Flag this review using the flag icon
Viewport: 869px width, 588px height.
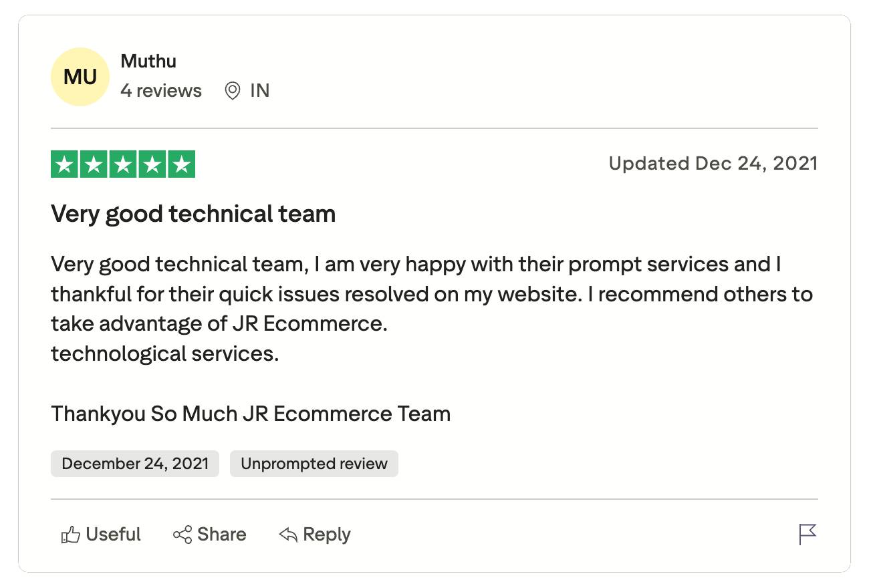pos(808,535)
